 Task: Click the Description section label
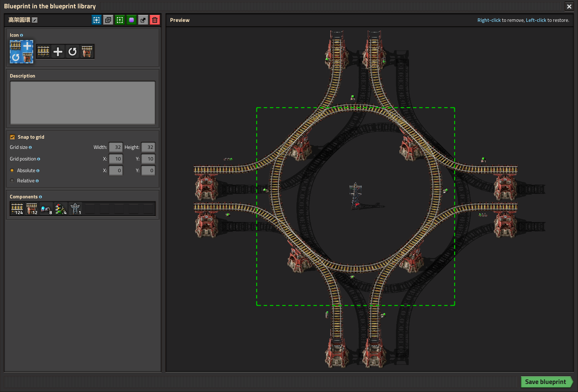click(x=23, y=76)
